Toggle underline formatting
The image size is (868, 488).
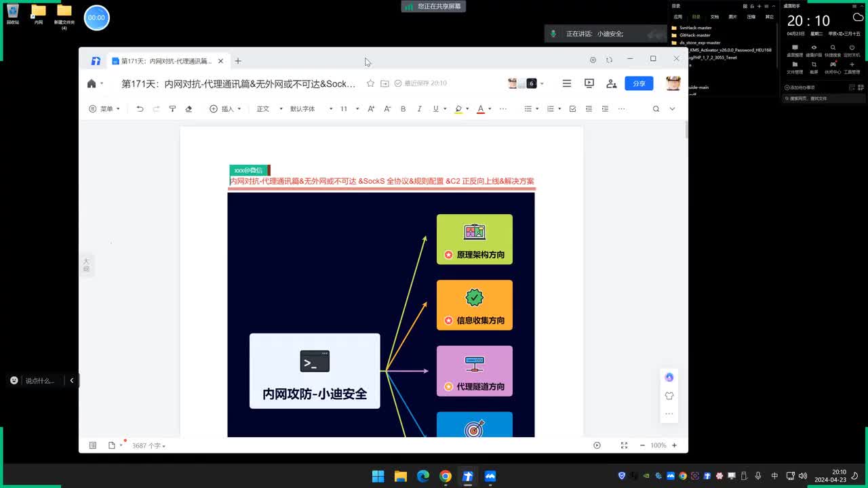(x=435, y=108)
